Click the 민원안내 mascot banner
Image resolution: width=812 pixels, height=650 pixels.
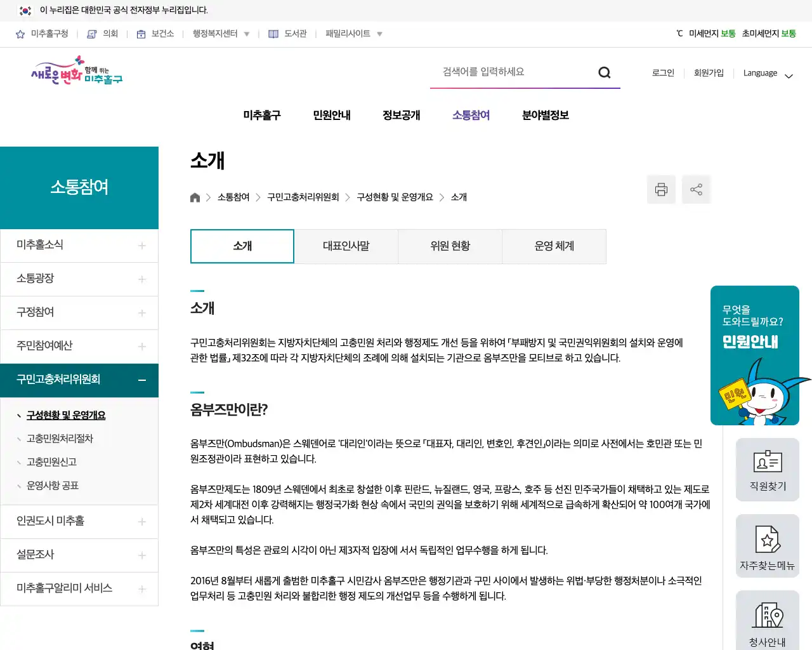[755, 355]
